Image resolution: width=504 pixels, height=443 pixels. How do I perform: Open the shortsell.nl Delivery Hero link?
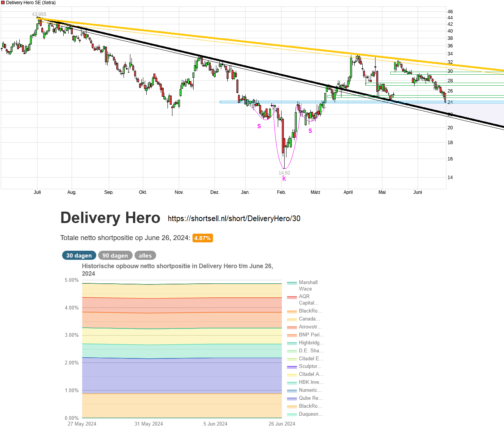tap(234, 218)
